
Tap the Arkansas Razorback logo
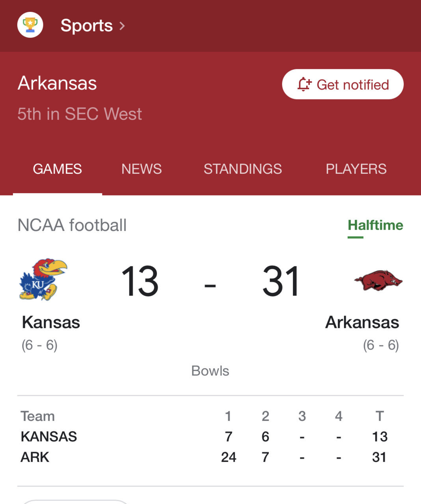point(378,280)
